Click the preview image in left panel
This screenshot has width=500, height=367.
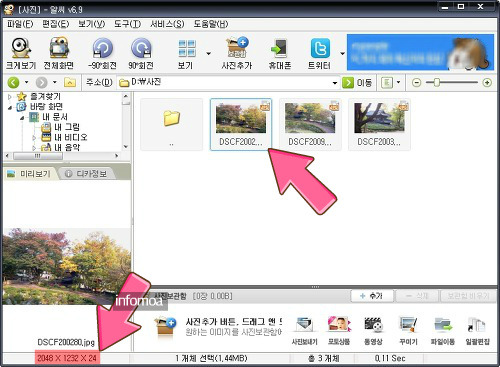67,266
